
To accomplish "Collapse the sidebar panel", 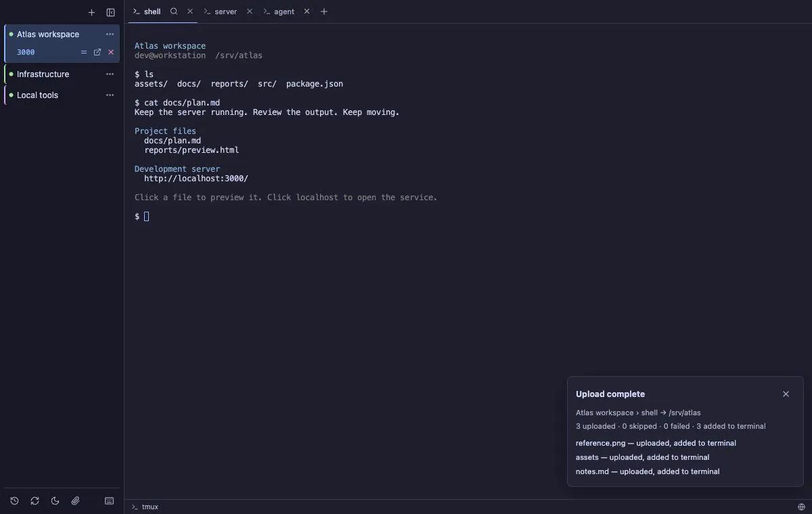I will click(x=110, y=12).
